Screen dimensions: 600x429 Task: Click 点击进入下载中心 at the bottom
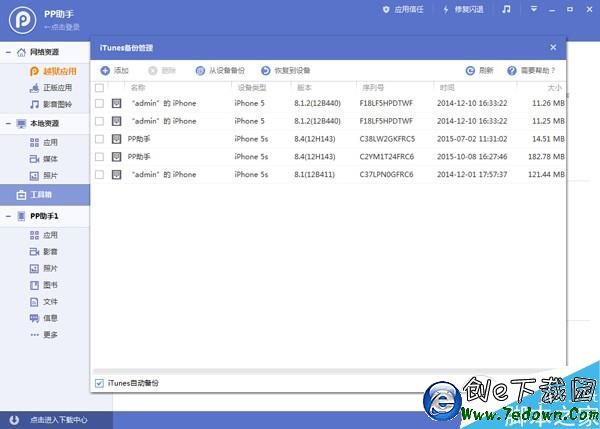[59, 420]
